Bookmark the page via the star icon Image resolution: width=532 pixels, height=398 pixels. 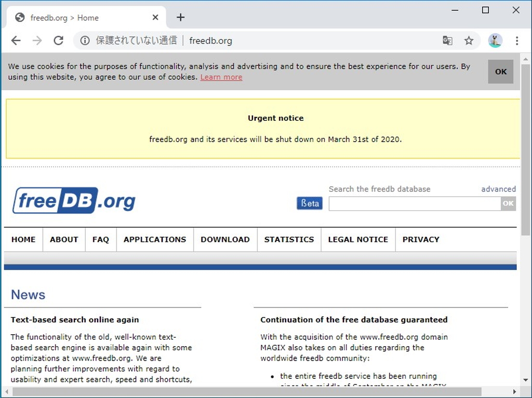click(469, 40)
